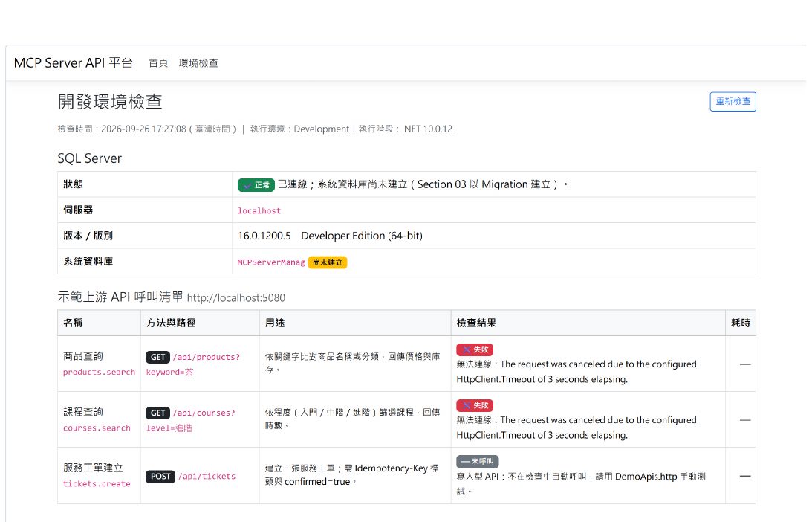Click the SQL Server section heading

coord(90,158)
